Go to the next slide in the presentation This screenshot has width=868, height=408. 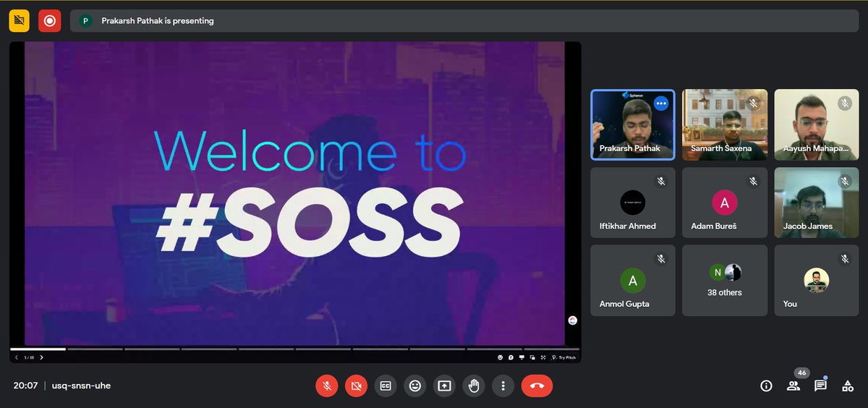(41, 357)
